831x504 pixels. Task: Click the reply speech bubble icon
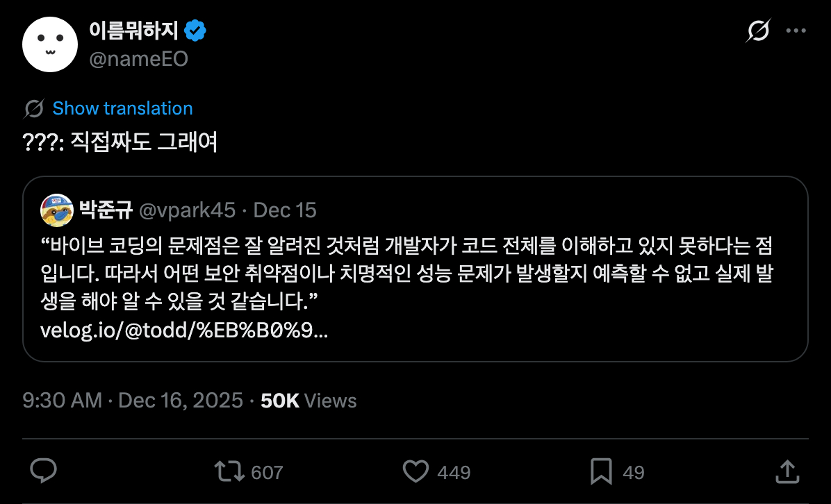[x=44, y=472]
